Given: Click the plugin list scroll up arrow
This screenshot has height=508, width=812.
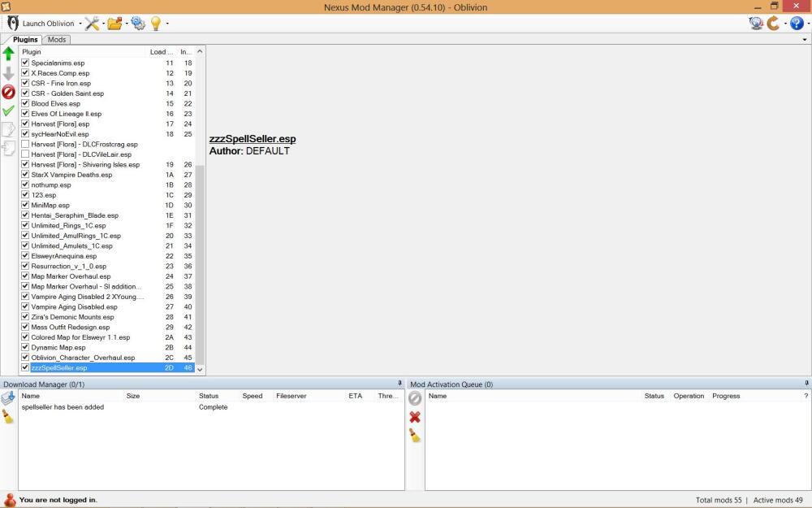Looking at the screenshot, I should [200, 52].
